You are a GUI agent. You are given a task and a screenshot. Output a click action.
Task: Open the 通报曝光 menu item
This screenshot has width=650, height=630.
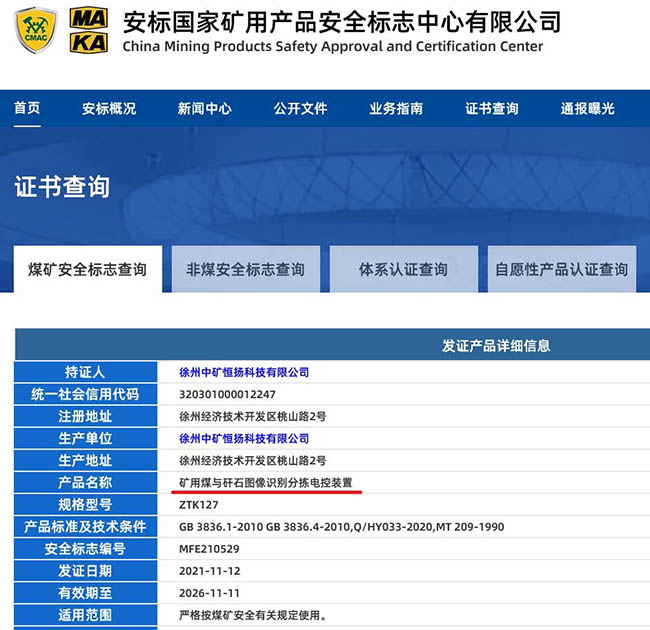[588, 109]
